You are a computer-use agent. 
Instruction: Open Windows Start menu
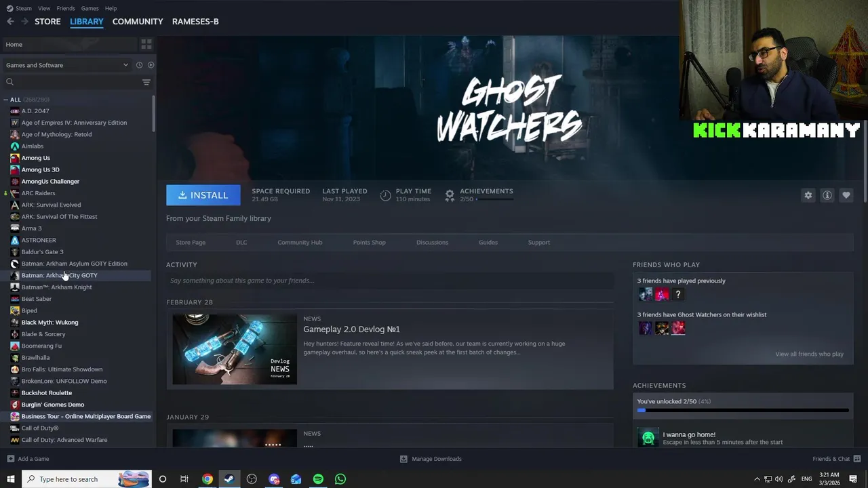pyautogui.click(x=10, y=479)
